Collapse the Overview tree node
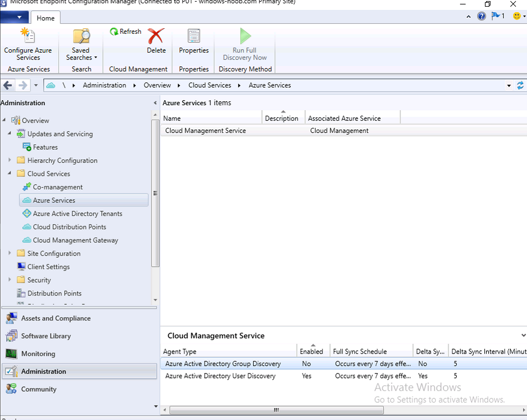The height and width of the screenshot is (420, 527). pyautogui.click(x=4, y=120)
